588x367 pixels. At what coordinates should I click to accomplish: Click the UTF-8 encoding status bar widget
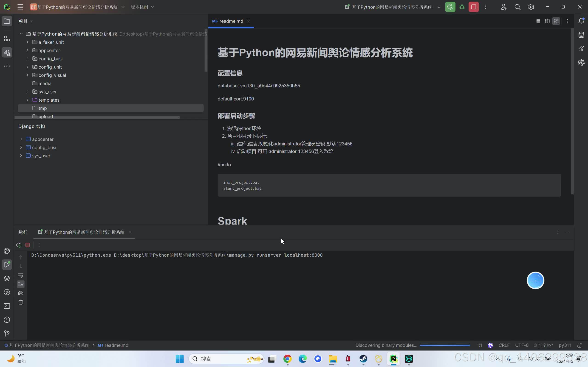(x=522, y=345)
